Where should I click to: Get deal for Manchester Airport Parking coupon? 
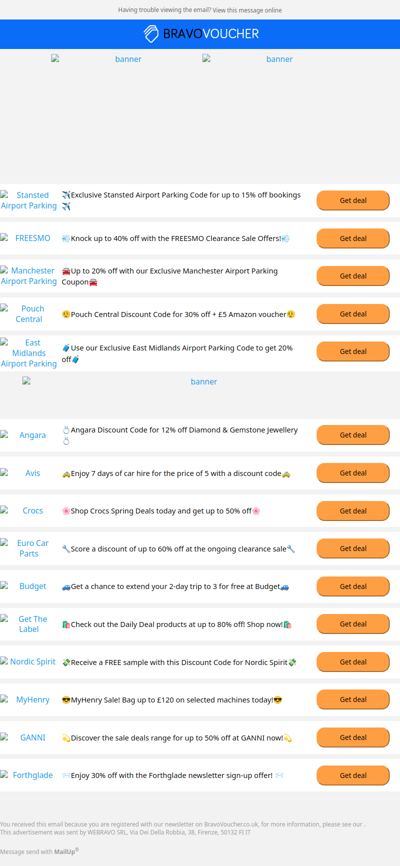[x=353, y=276]
